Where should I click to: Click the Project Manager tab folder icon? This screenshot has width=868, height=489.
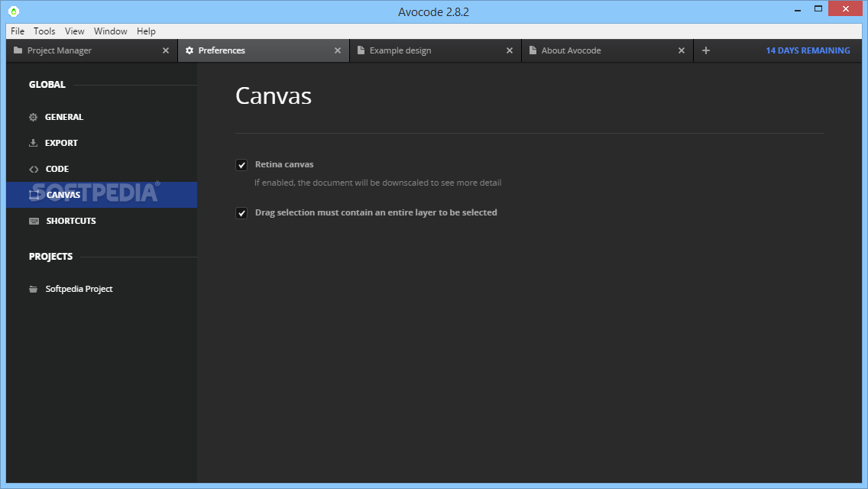pyautogui.click(x=18, y=50)
